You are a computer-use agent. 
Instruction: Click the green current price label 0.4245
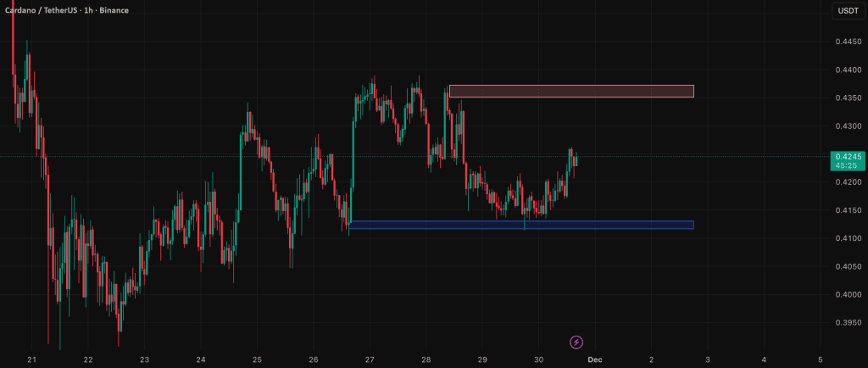click(848, 156)
